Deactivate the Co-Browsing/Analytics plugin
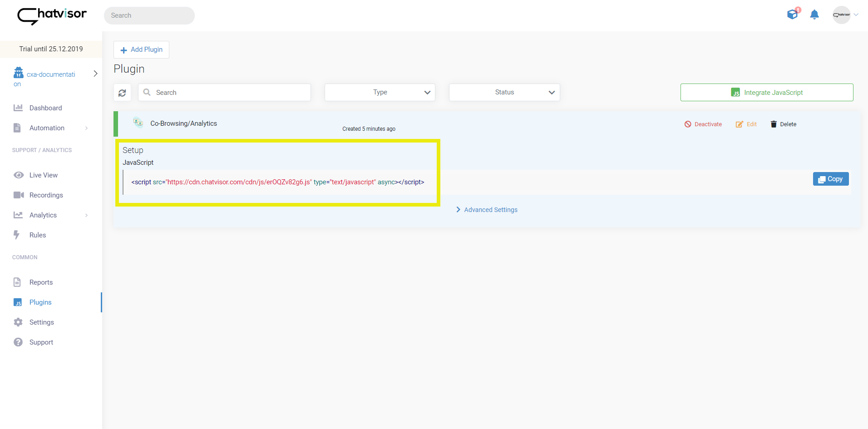This screenshot has height=429, width=868. tap(703, 124)
